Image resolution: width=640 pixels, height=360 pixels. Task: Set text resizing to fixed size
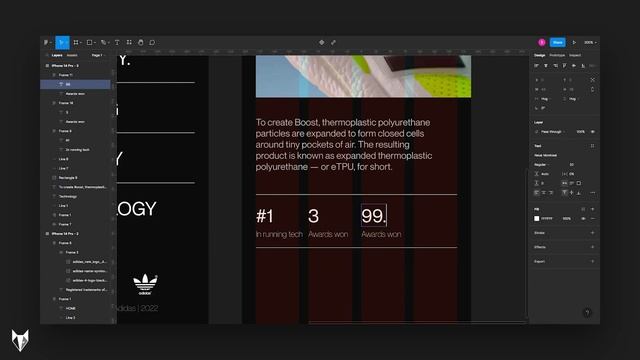pos(579,183)
